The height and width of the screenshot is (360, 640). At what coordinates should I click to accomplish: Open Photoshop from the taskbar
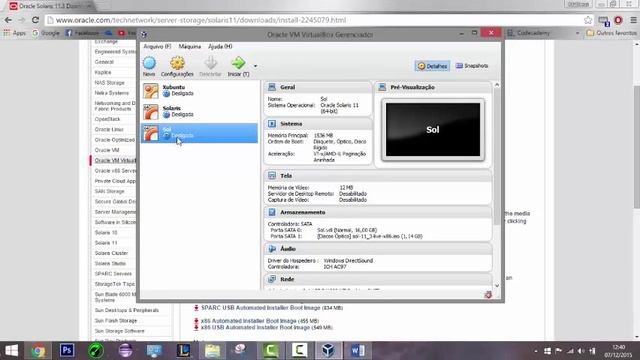tap(67, 351)
